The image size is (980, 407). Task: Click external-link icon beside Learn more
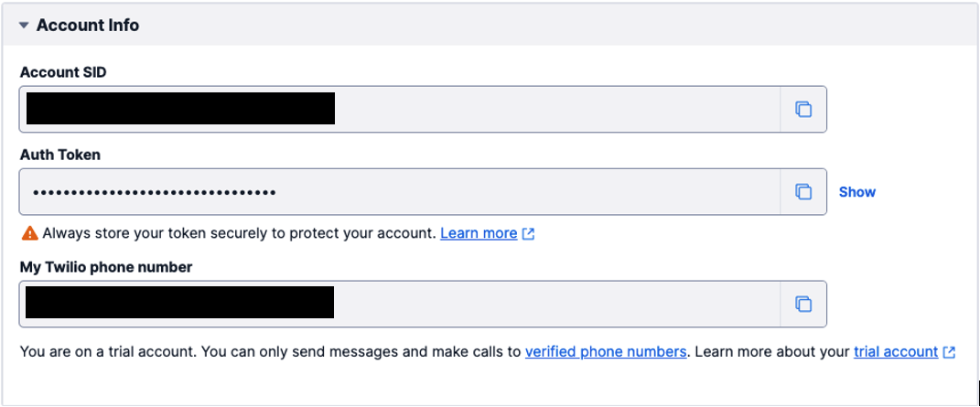point(528,234)
